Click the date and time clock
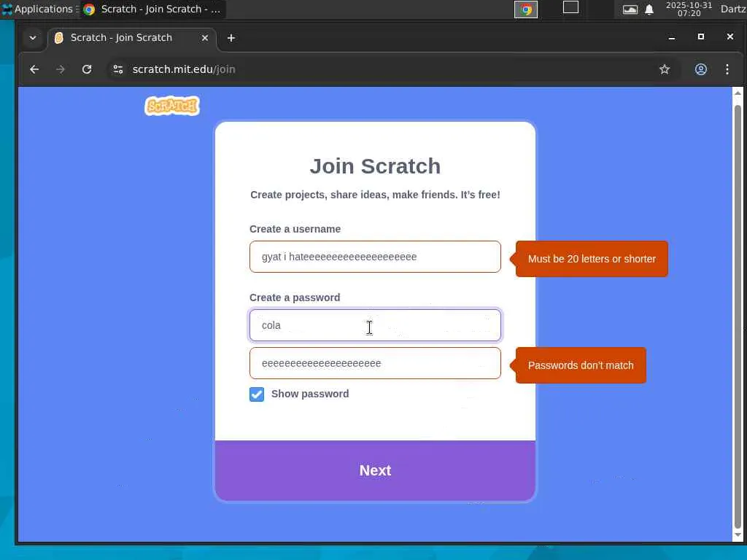Image resolution: width=747 pixels, height=560 pixels. point(689,9)
